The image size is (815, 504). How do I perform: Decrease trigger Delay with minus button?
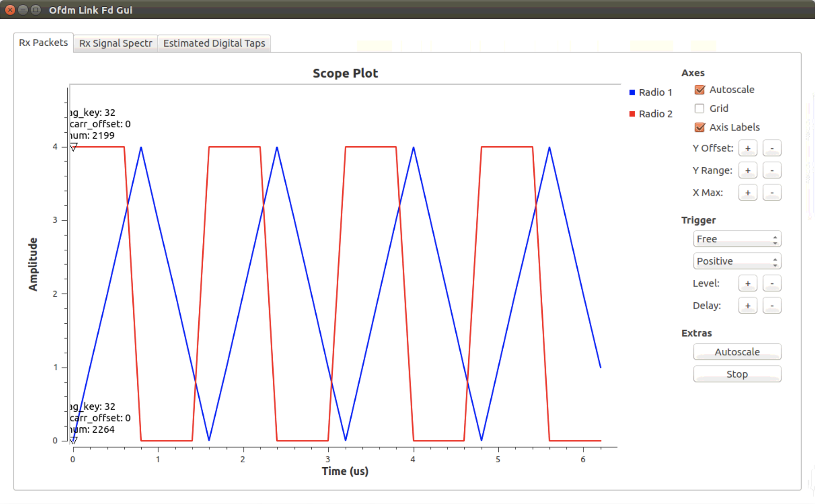coord(771,306)
